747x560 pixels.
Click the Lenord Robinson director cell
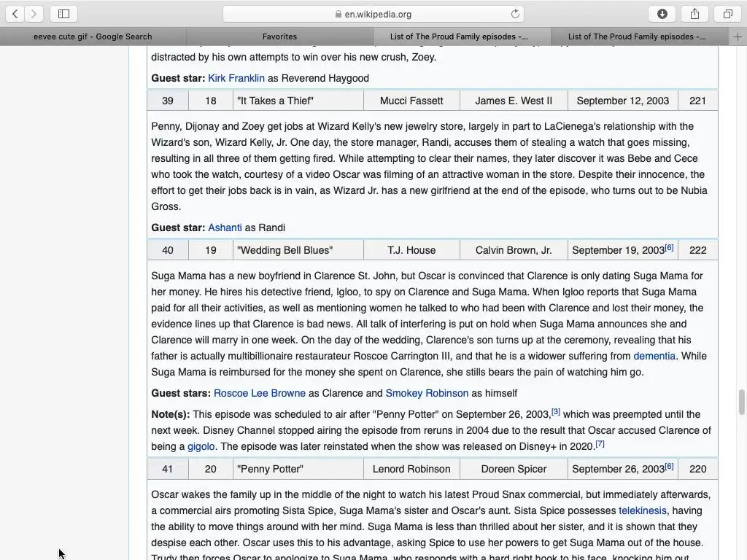pyautogui.click(x=411, y=469)
